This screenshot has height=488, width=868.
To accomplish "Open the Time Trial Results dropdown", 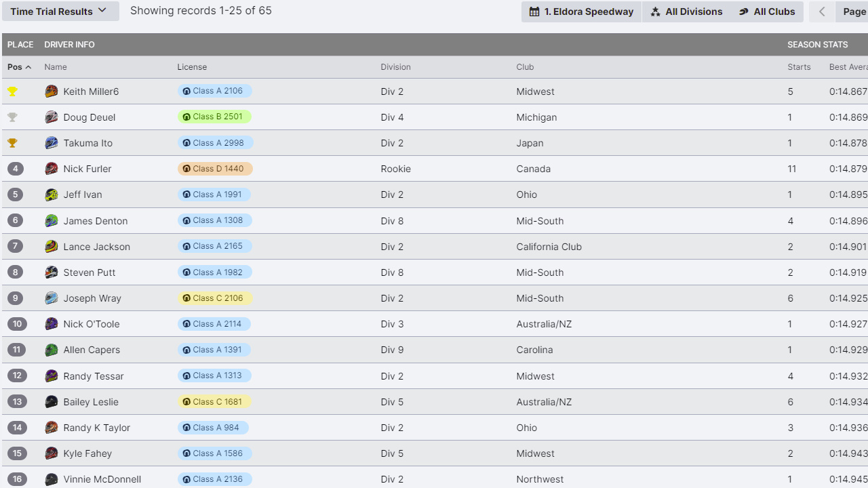I will [60, 12].
